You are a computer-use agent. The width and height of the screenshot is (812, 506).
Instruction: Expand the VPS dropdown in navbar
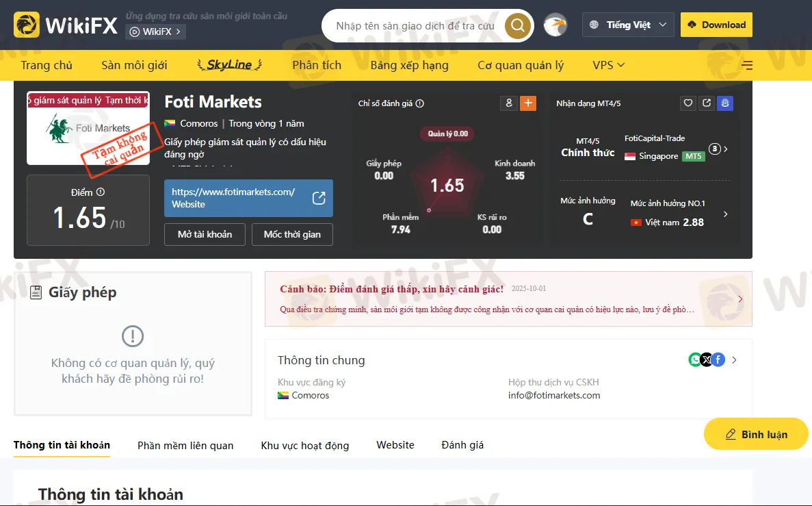click(608, 65)
